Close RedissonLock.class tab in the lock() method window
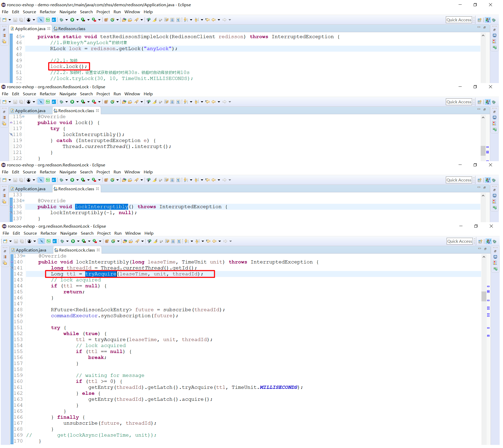 point(97,111)
